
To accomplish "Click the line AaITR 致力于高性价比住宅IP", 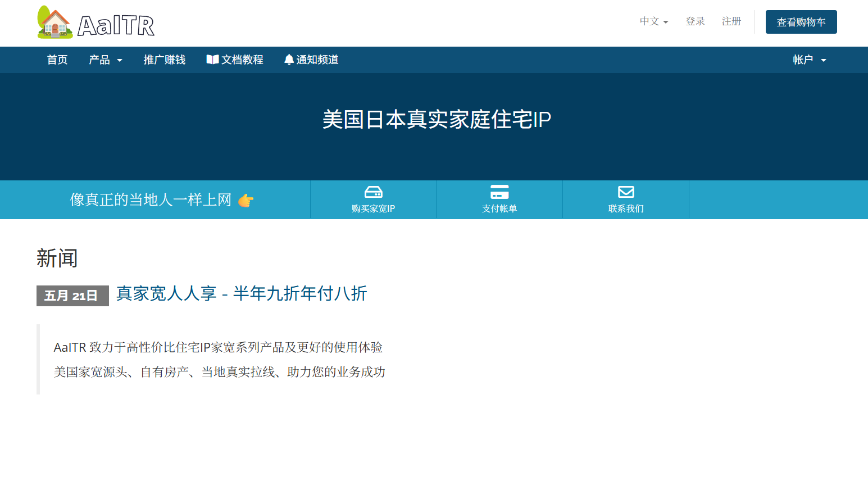I will (x=218, y=347).
